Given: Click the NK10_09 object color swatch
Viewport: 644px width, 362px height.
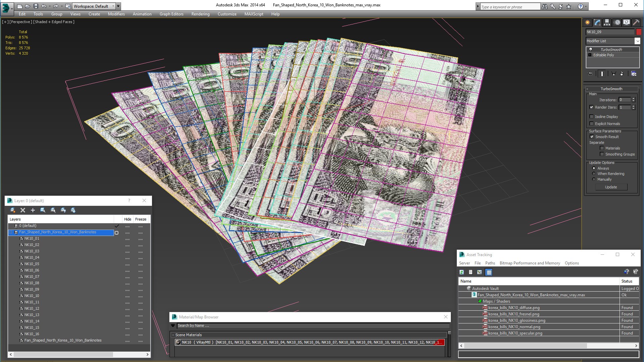Looking at the screenshot, I should pos(639,32).
